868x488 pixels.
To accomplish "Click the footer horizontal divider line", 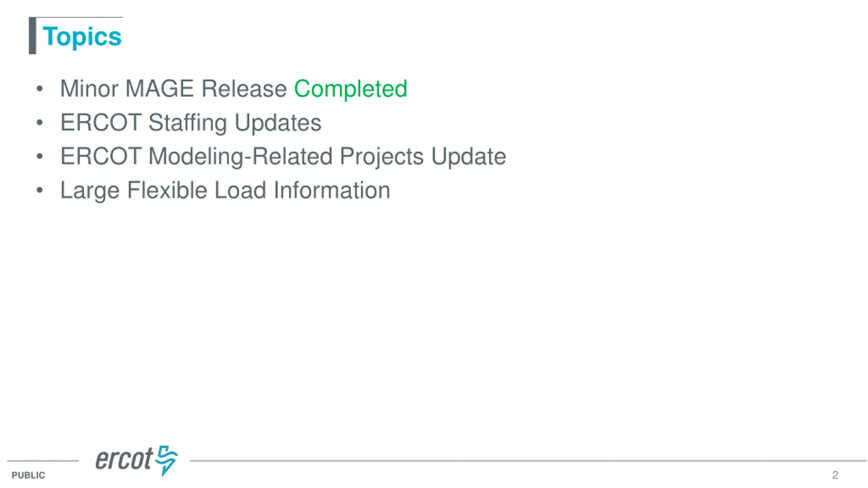I will (x=528, y=461).
